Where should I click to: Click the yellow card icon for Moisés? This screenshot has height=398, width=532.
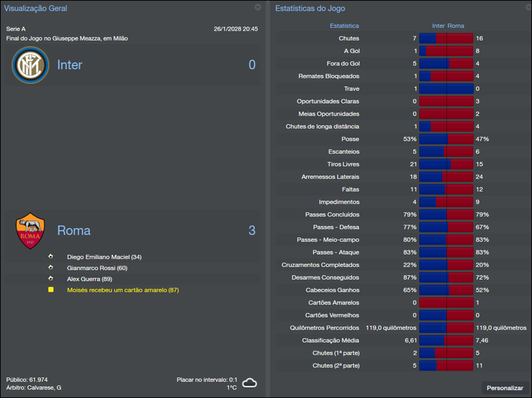pos(51,289)
